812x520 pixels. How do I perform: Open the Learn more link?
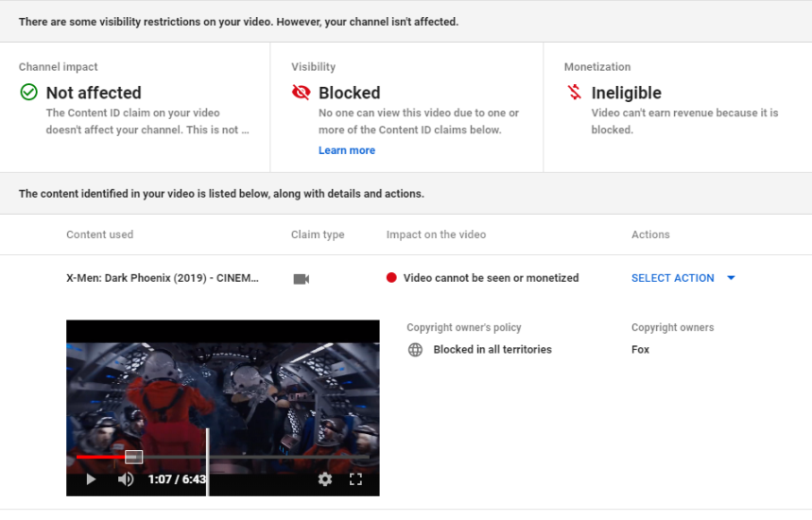346,150
